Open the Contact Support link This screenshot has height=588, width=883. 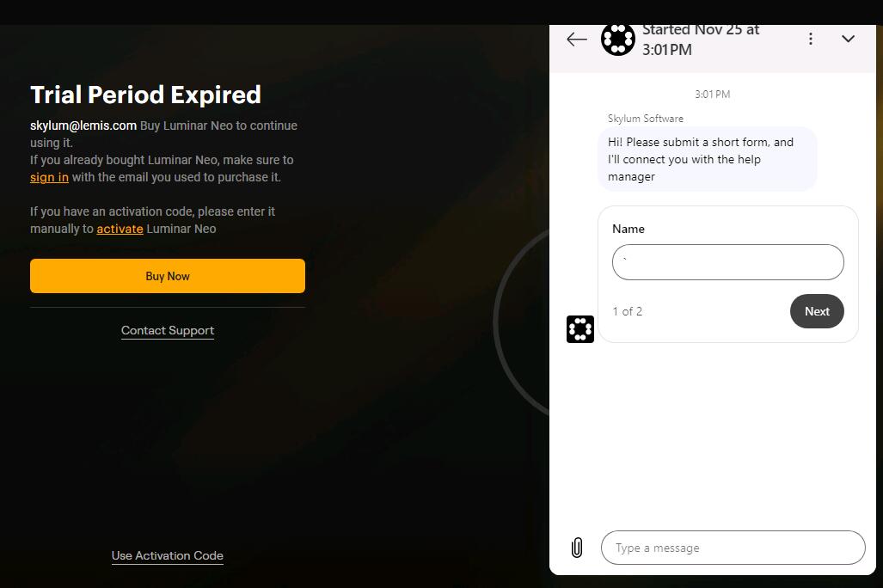coord(168,331)
